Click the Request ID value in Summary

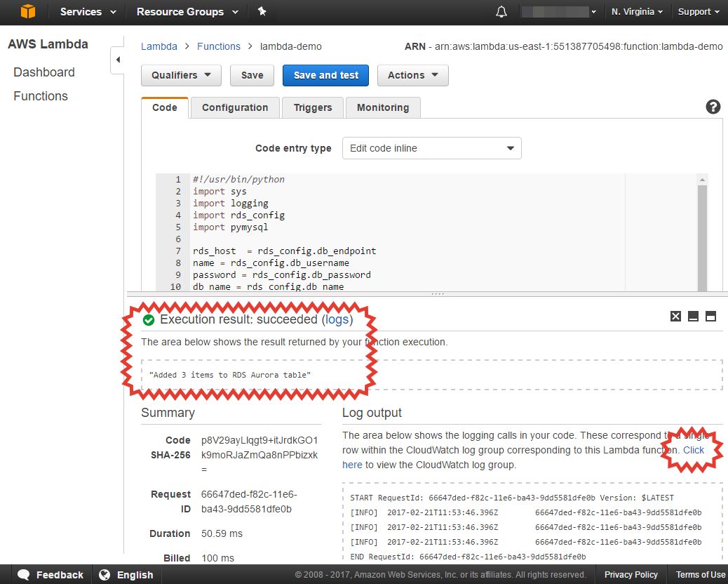click(x=249, y=502)
